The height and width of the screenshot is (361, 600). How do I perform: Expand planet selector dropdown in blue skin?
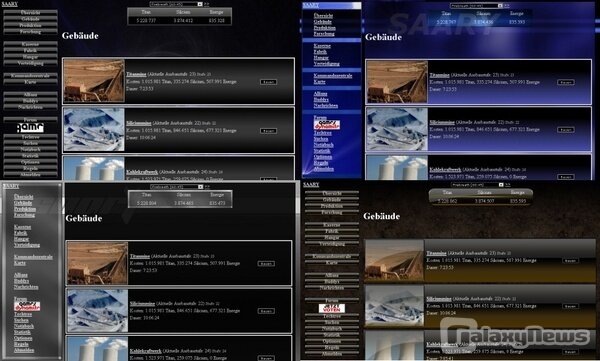[x=500, y=6]
